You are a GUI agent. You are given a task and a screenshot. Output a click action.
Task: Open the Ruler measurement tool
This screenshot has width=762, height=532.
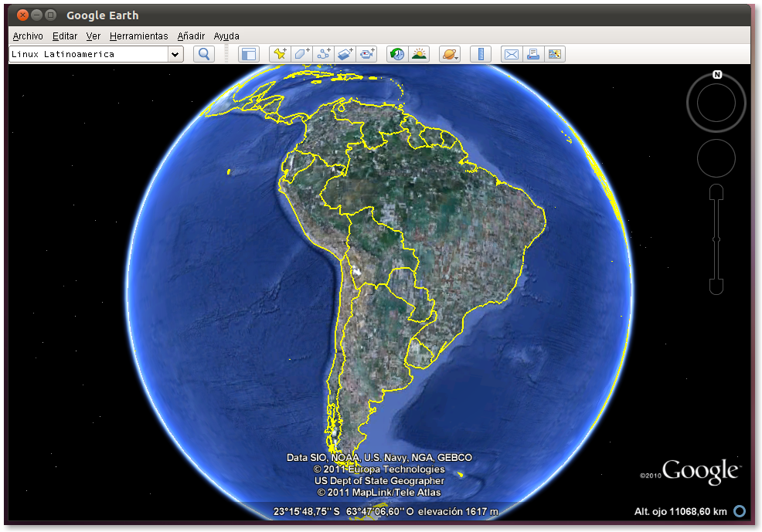click(480, 54)
